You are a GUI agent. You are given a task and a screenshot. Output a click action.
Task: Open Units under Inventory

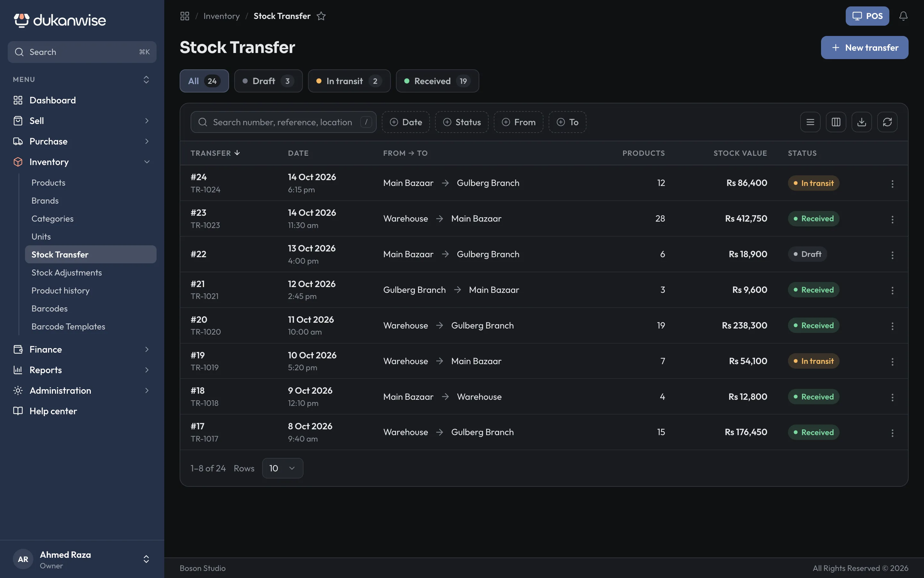(90, 237)
